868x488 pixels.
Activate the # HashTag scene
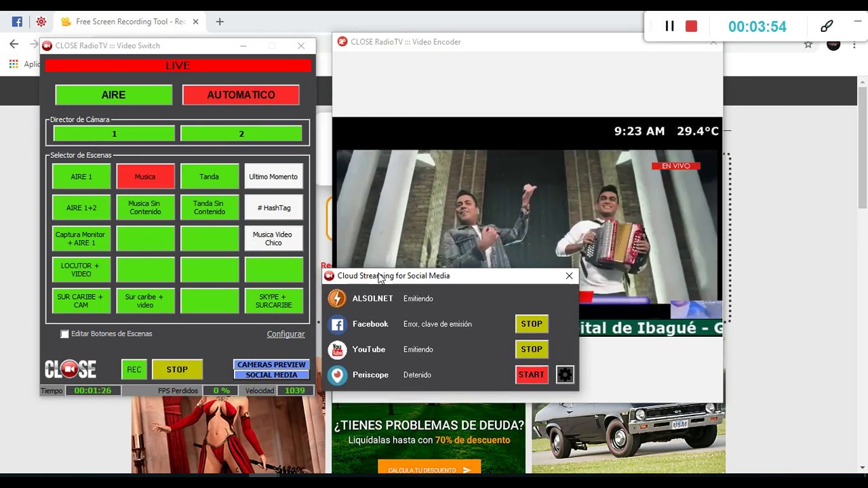273,207
